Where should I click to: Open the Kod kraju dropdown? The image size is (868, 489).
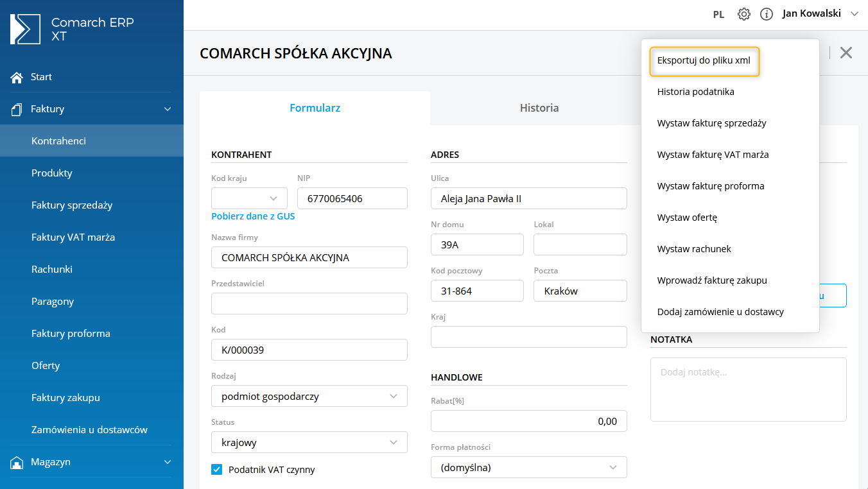[249, 198]
